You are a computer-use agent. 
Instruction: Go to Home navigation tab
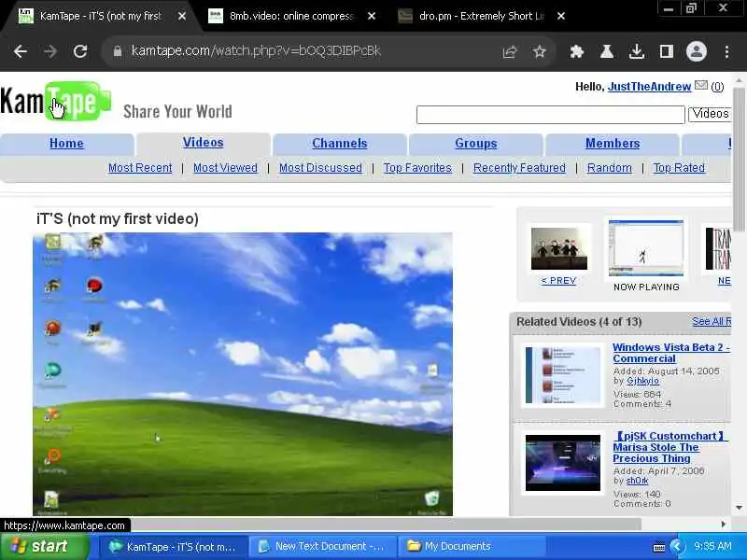[66, 144]
